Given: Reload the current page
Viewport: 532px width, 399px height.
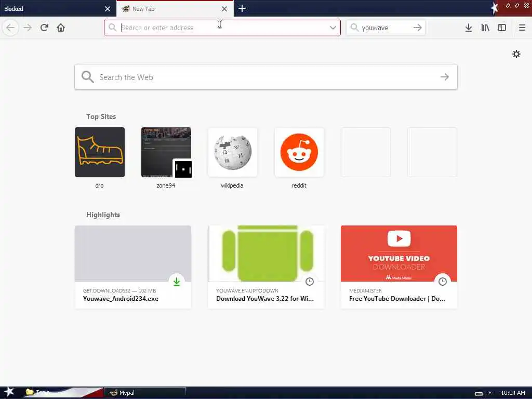Looking at the screenshot, I should click(x=45, y=28).
